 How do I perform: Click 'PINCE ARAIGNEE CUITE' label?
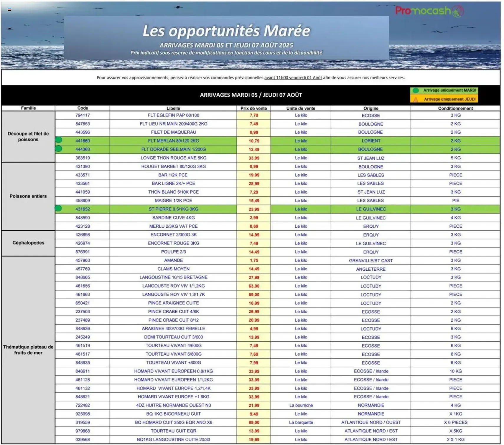(x=173, y=303)
